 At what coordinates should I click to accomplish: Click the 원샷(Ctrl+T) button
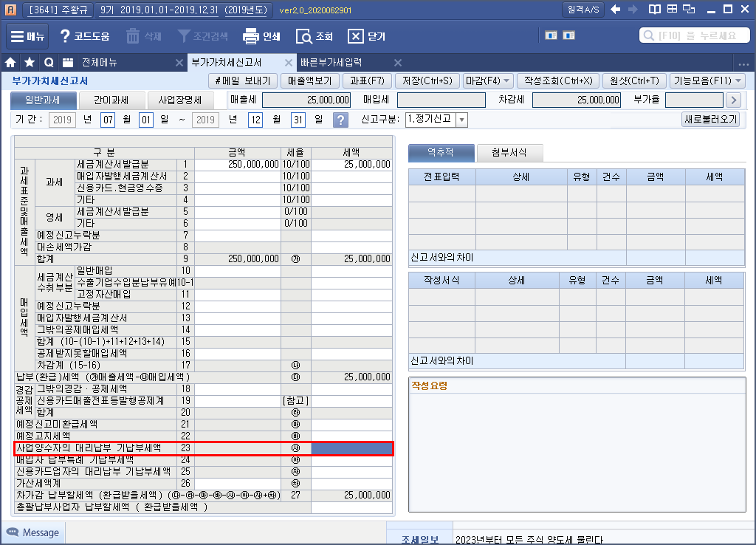634,81
